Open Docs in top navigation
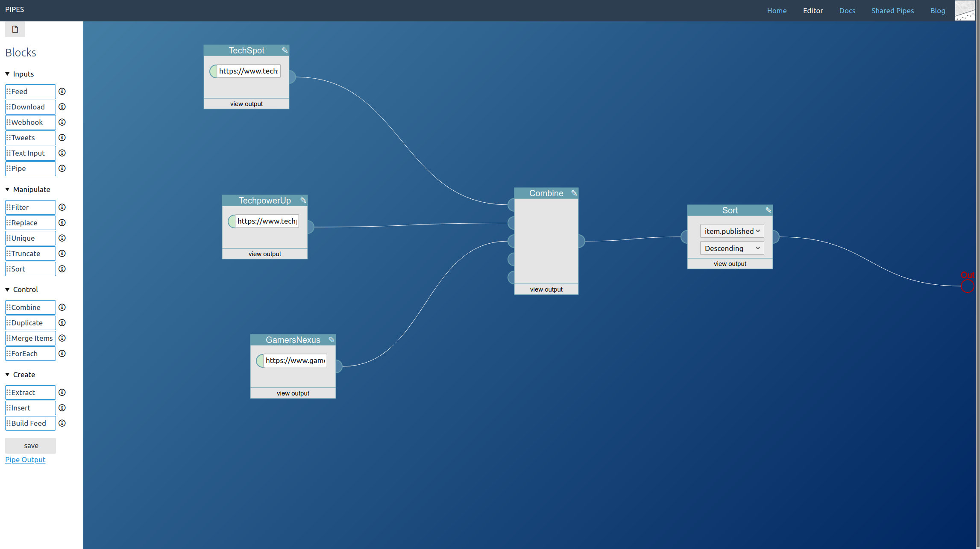Viewport: 980px width, 549px height. pos(847,11)
